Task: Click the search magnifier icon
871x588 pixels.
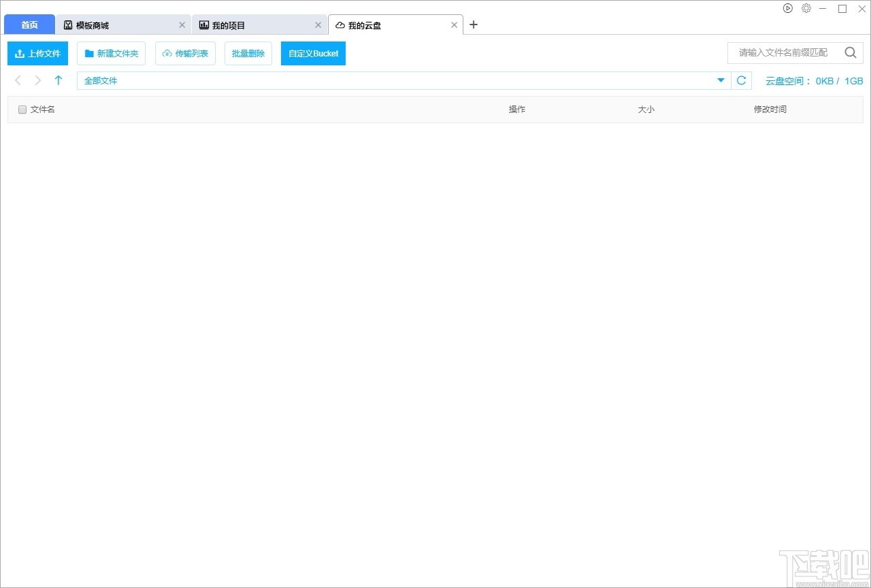Action: coord(851,52)
